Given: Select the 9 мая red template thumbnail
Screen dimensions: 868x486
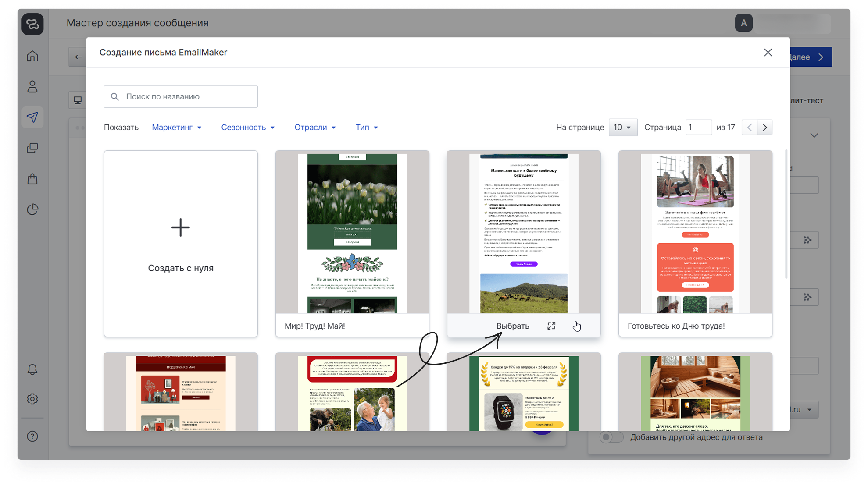Looking at the screenshot, I should coord(181,393).
